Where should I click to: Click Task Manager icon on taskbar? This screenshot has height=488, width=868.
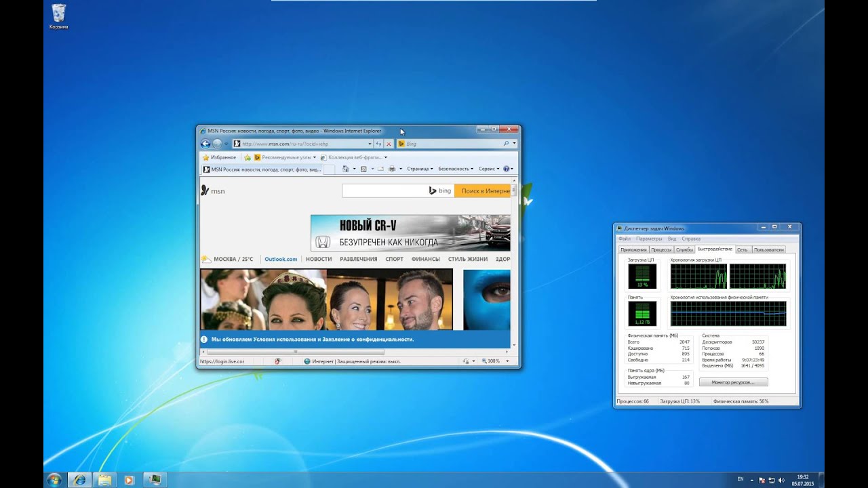tap(155, 479)
